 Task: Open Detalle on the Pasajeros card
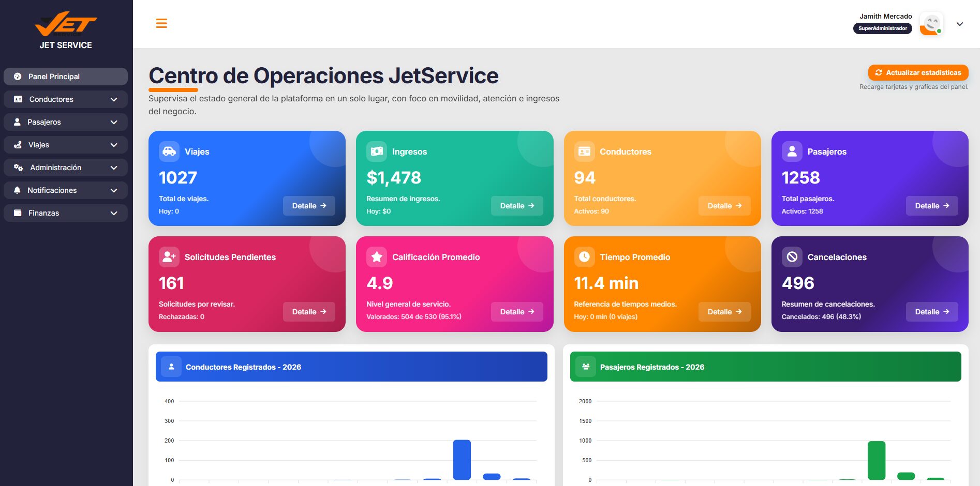[932, 206]
